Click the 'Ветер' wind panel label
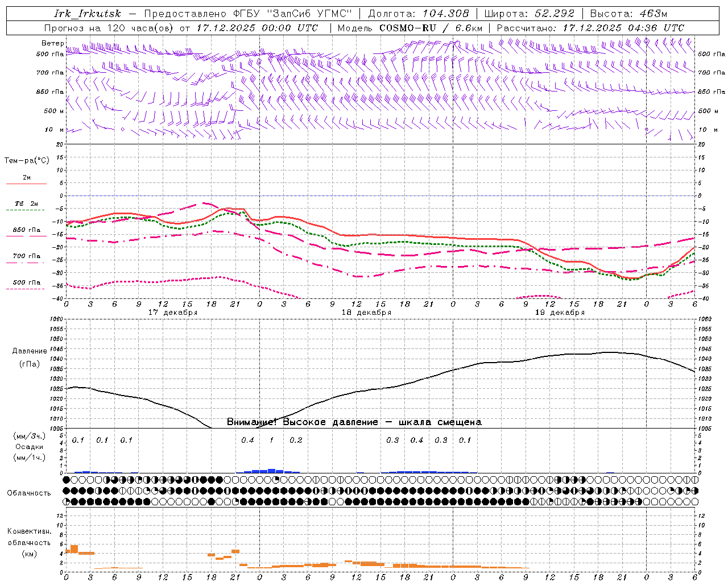 point(53,43)
